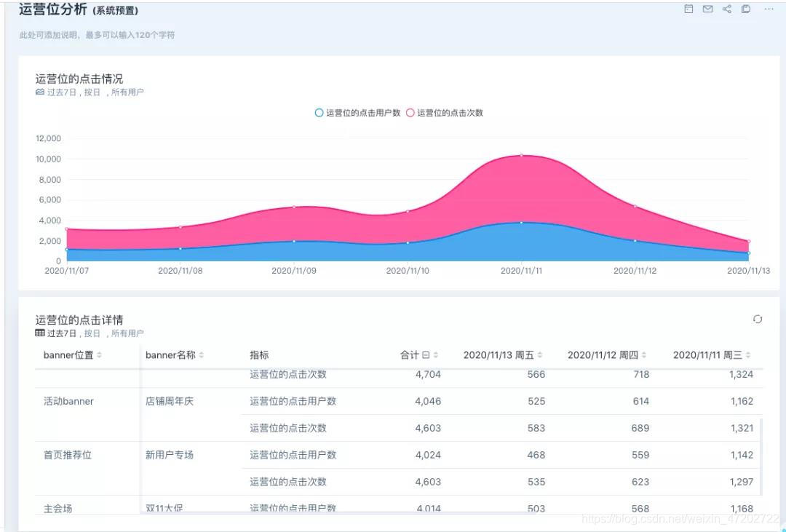Open the share options icon

point(727,10)
